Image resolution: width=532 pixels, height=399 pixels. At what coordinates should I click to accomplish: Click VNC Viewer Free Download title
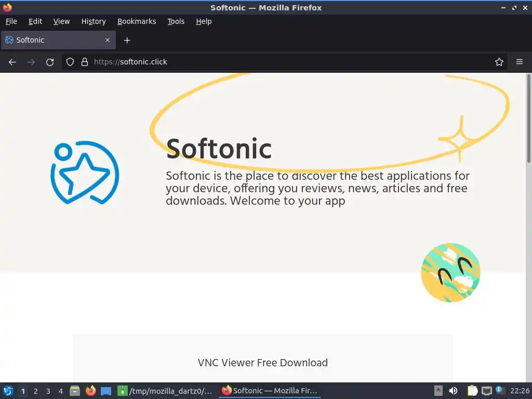tap(262, 363)
